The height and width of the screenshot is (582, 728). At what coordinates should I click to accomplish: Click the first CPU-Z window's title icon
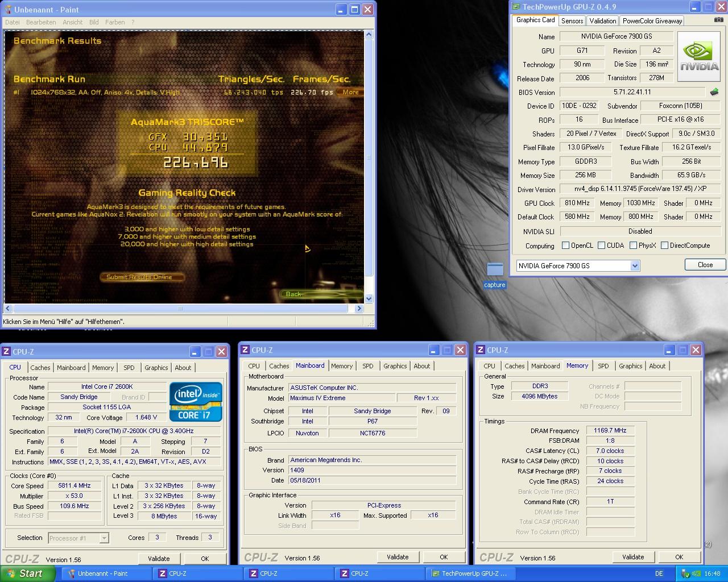[x=7, y=352]
